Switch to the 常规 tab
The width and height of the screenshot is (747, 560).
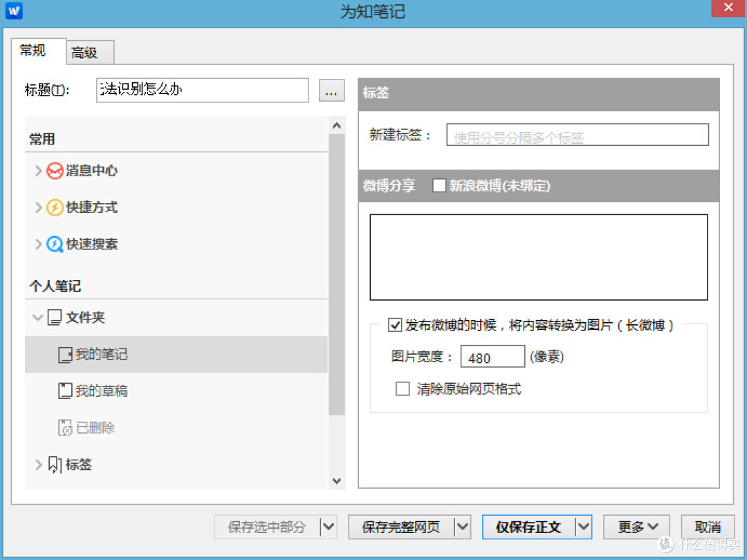point(39,51)
